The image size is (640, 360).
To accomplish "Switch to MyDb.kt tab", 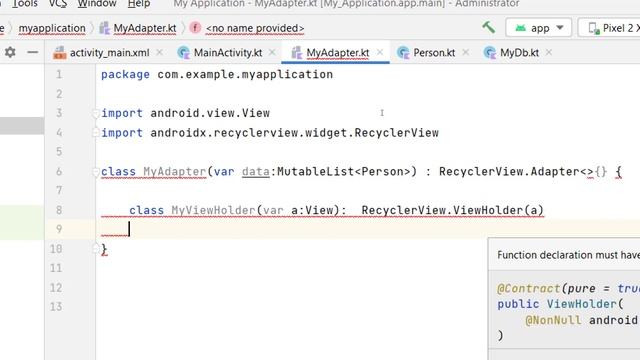I will click(x=519, y=53).
